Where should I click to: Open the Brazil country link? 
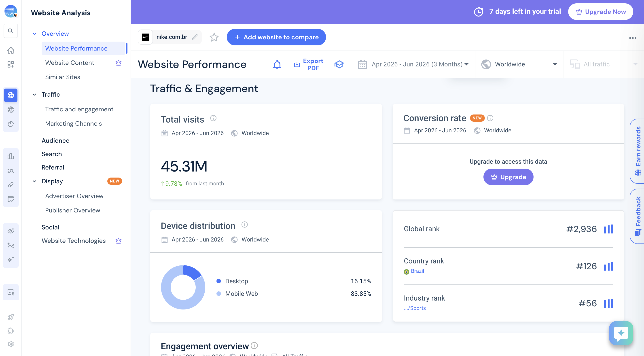click(x=417, y=271)
